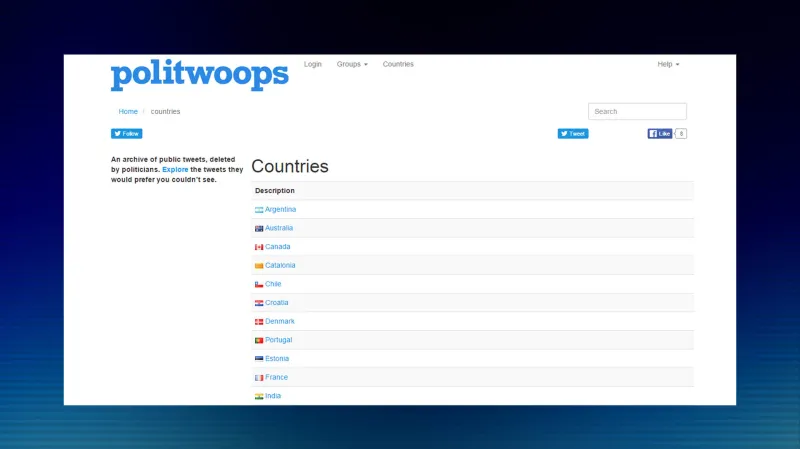Click the Australia flag icon
The image size is (800, 449).
pos(259,228)
